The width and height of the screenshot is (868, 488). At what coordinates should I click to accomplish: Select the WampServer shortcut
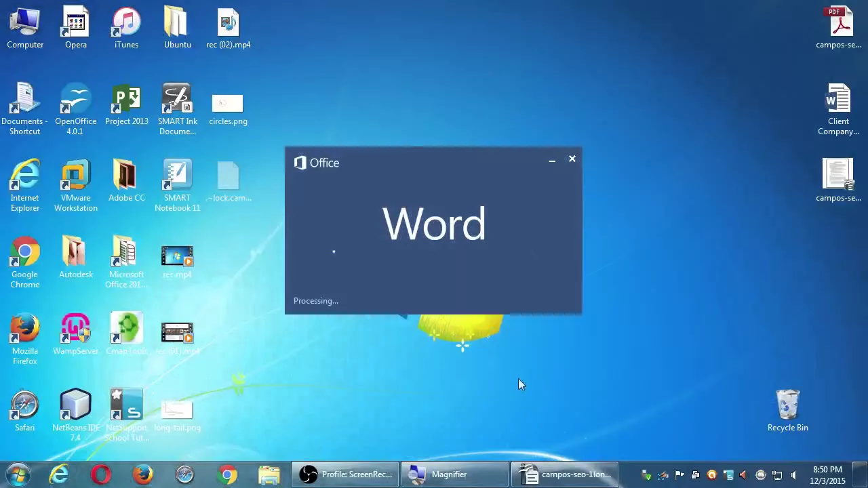(76, 333)
